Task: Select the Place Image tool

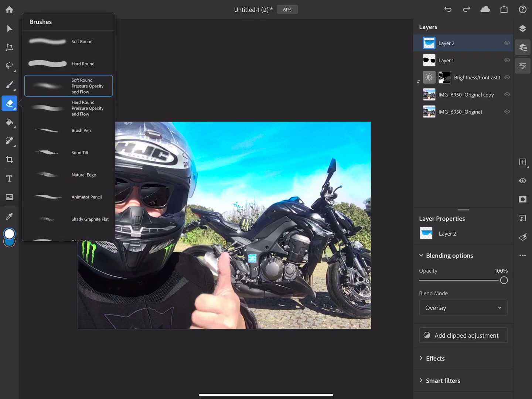Action: click(x=9, y=197)
